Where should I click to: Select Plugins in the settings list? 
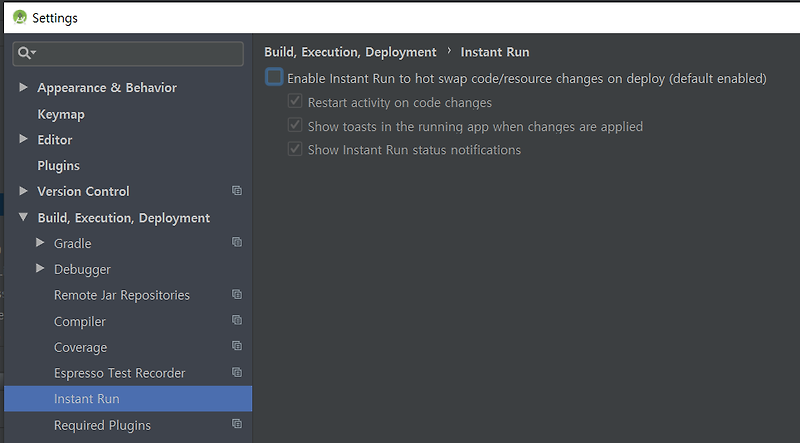pos(58,166)
